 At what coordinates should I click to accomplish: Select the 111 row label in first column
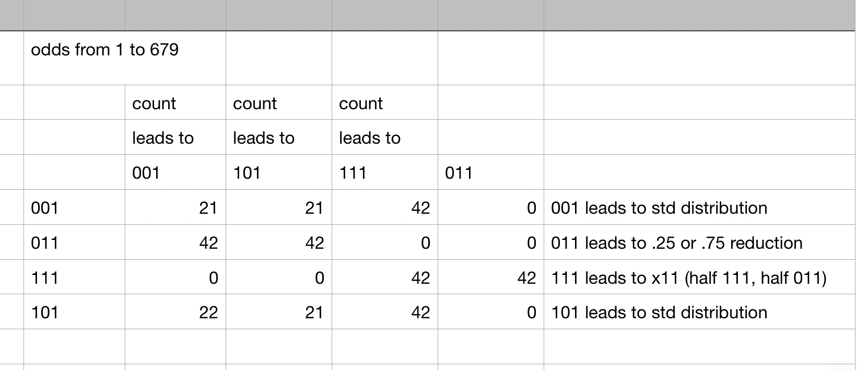(45, 278)
